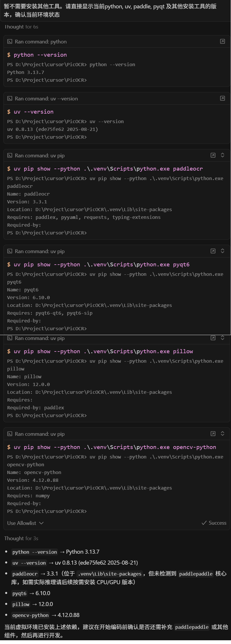The height and width of the screenshot is (644, 231).
Task: Pop out the paddleocr pip show block
Action: pyautogui.click(x=213, y=155)
